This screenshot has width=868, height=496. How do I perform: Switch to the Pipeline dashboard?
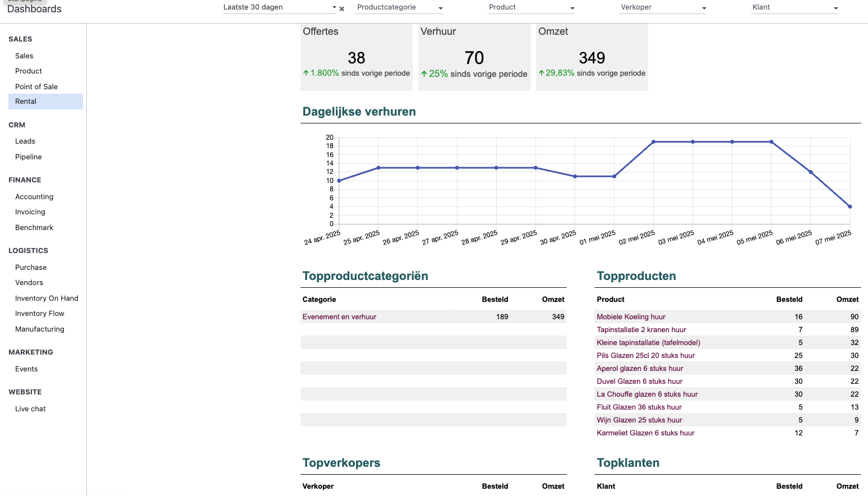click(x=29, y=157)
